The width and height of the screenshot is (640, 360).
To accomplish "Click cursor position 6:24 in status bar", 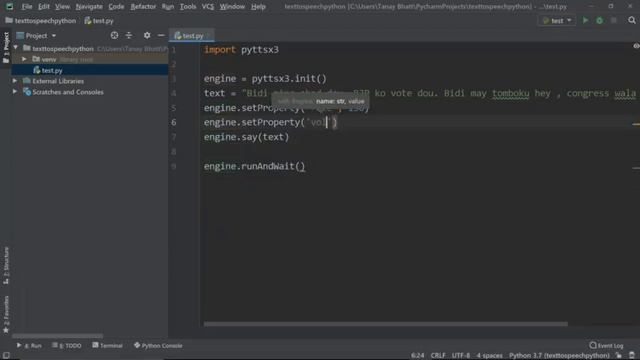I will [418, 356].
